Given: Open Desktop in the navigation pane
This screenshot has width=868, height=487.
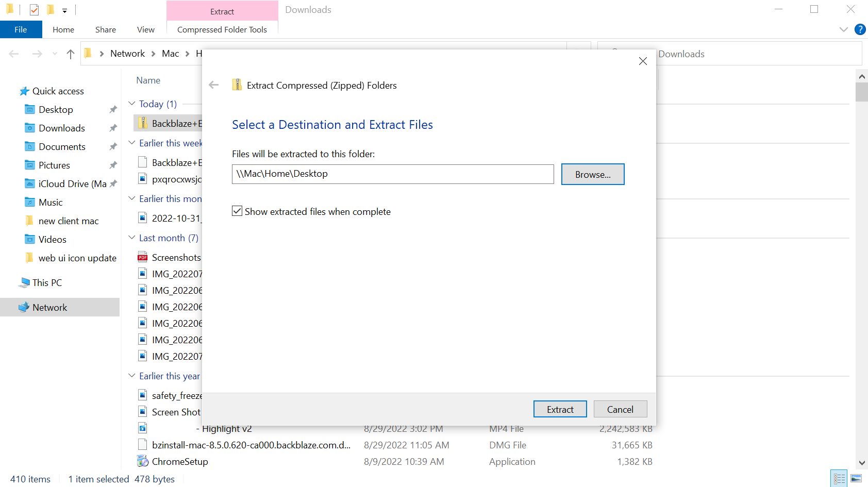Looking at the screenshot, I should [56, 110].
